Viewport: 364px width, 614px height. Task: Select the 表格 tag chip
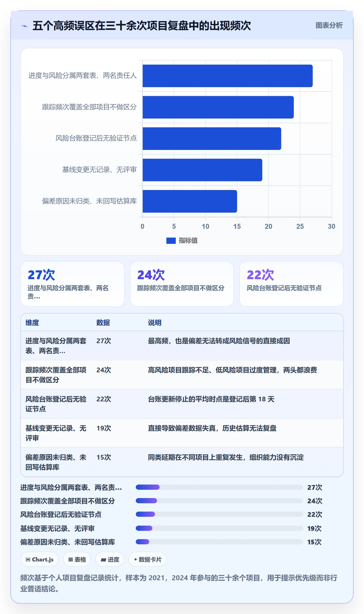(77, 559)
